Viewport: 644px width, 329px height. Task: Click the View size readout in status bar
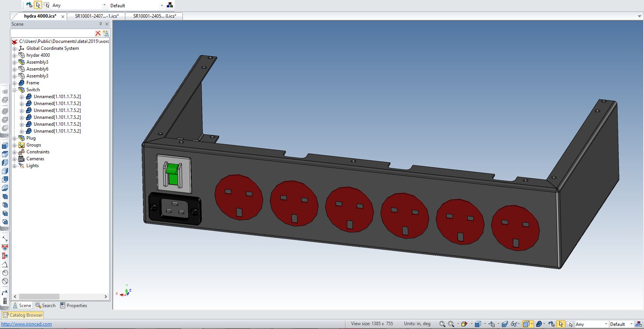click(372, 324)
